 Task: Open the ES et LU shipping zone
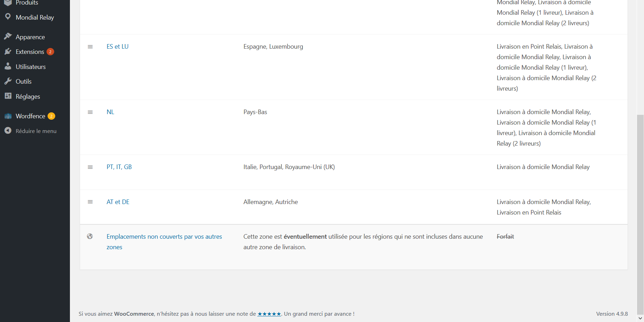click(x=117, y=47)
